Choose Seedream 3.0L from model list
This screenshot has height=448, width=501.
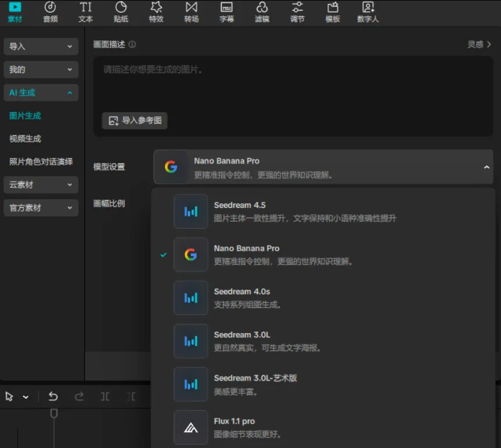coord(323,341)
